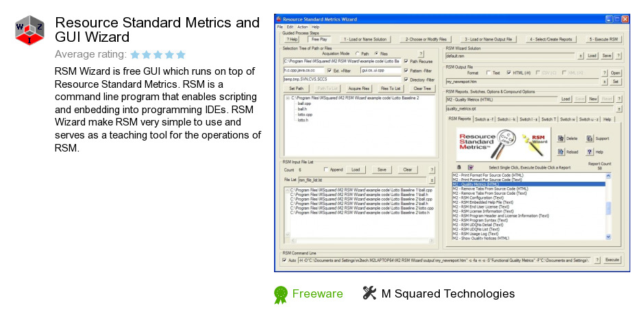
Task: Open the Action menu
Action: [x=303, y=27]
